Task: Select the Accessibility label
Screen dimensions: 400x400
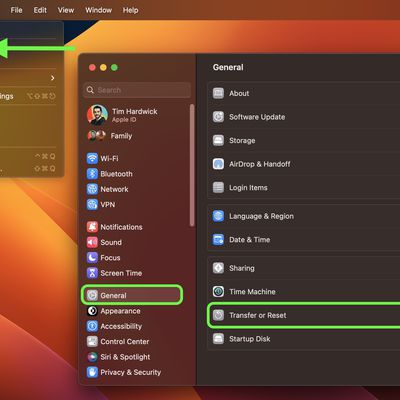Action: tap(121, 326)
